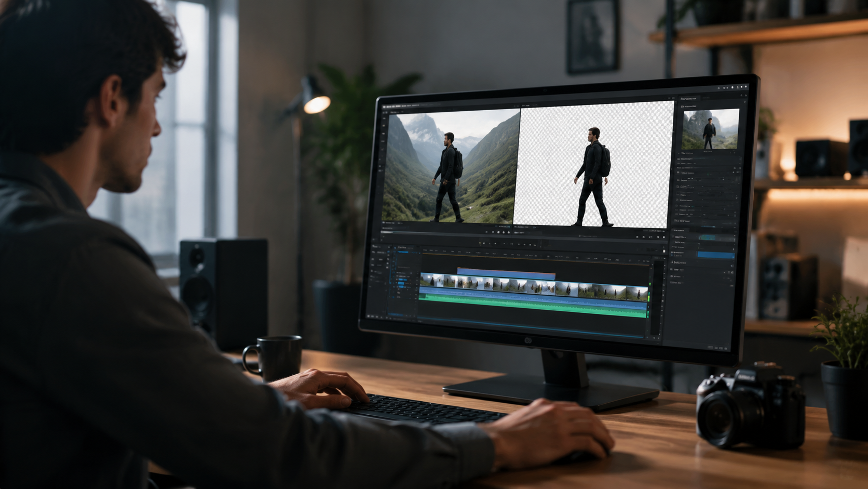Click the highlighted blue bar in the right panel
This screenshot has width=868, height=489.
(x=716, y=255)
